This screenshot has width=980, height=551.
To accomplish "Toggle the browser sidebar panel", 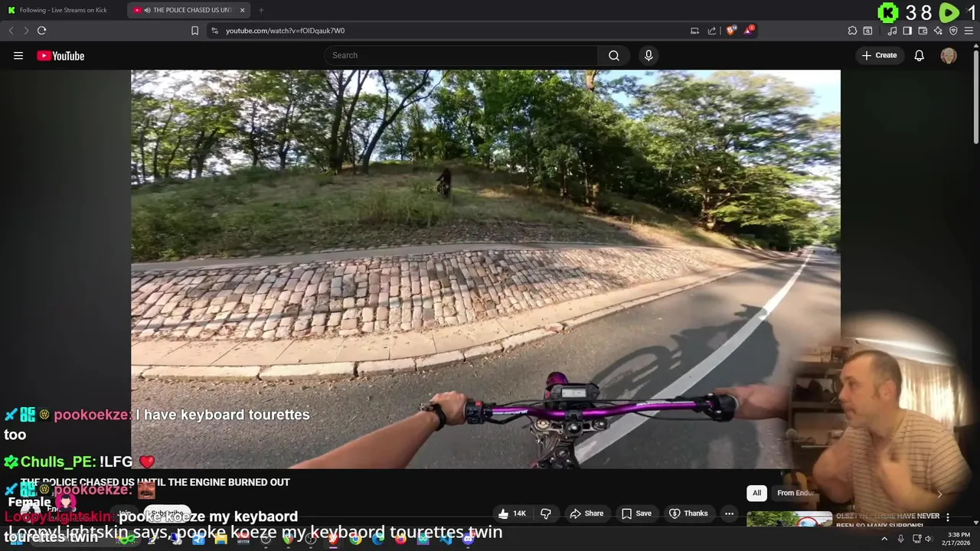I will [907, 31].
